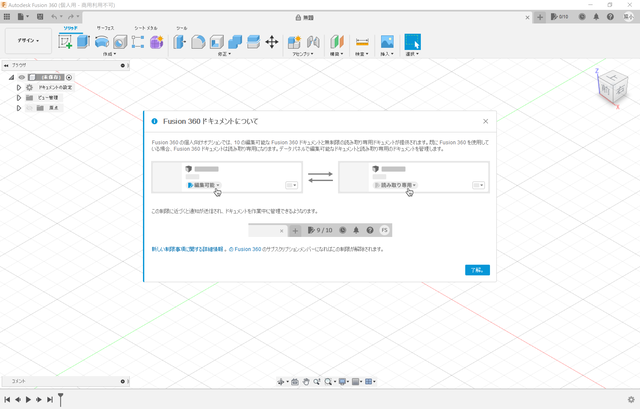Open the 挿入 dropdown menu
This screenshot has width=640, height=409.
tap(387, 54)
